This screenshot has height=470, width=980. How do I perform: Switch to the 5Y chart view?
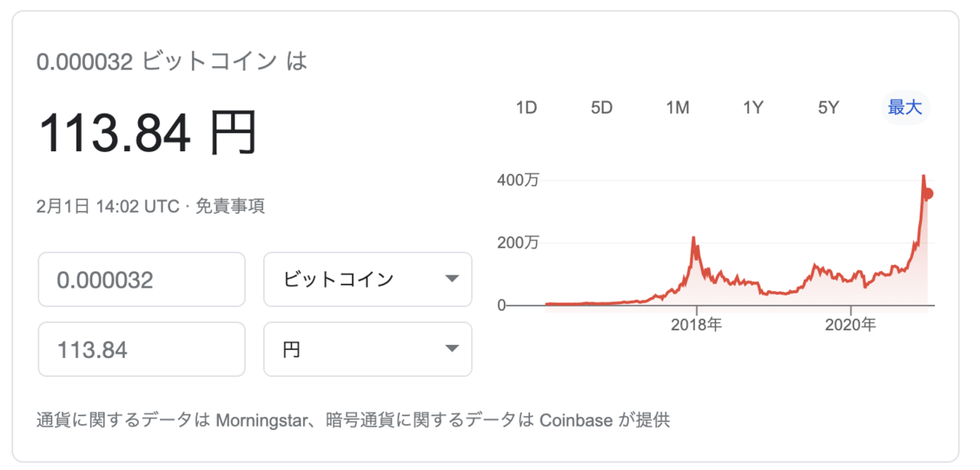coord(828,108)
